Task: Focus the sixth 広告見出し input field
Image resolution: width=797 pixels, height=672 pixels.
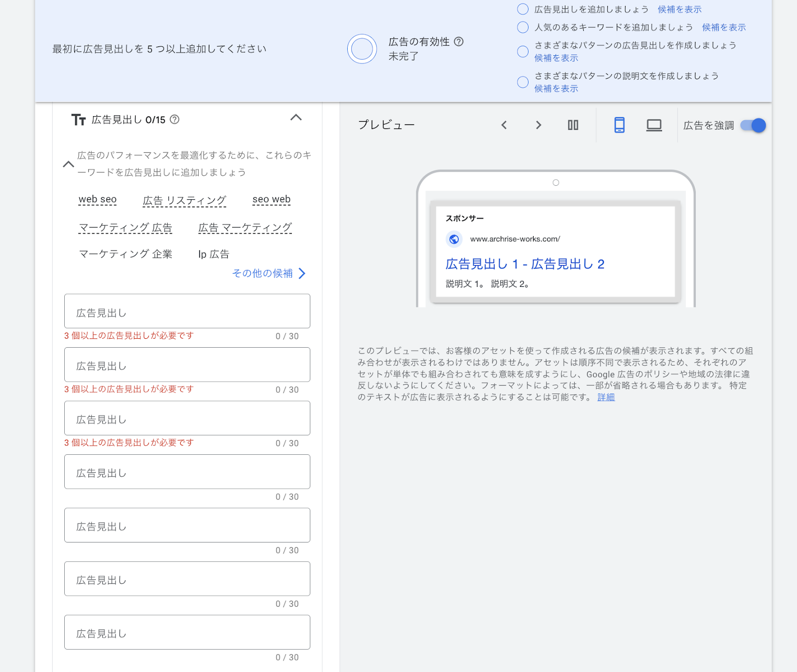Action: (187, 579)
